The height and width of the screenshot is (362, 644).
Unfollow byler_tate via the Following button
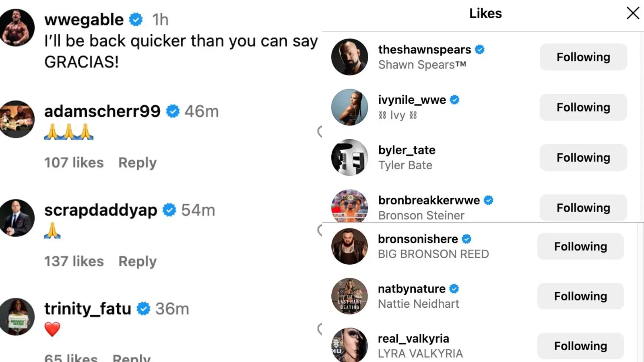point(583,158)
